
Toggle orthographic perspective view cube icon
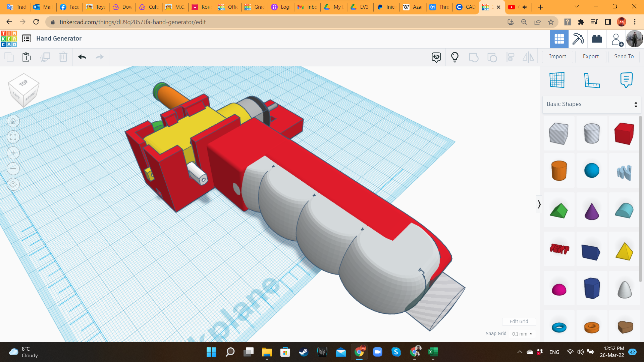coord(13,184)
